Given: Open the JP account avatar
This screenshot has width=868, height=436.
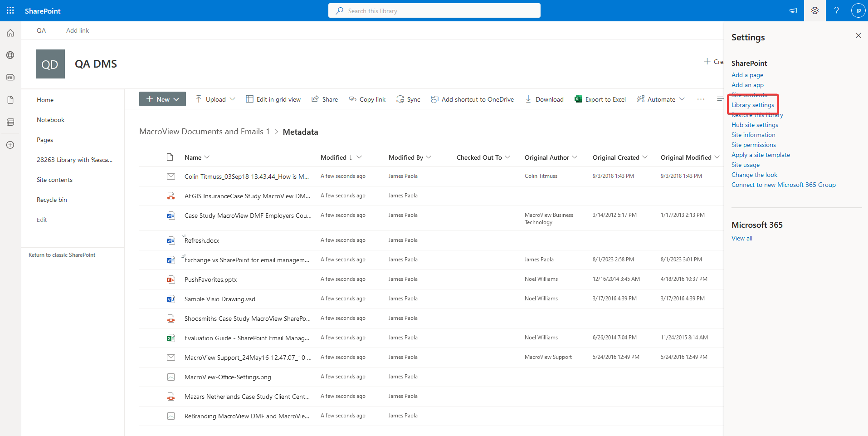Looking at the screenshot, I should tap(858, 10).
